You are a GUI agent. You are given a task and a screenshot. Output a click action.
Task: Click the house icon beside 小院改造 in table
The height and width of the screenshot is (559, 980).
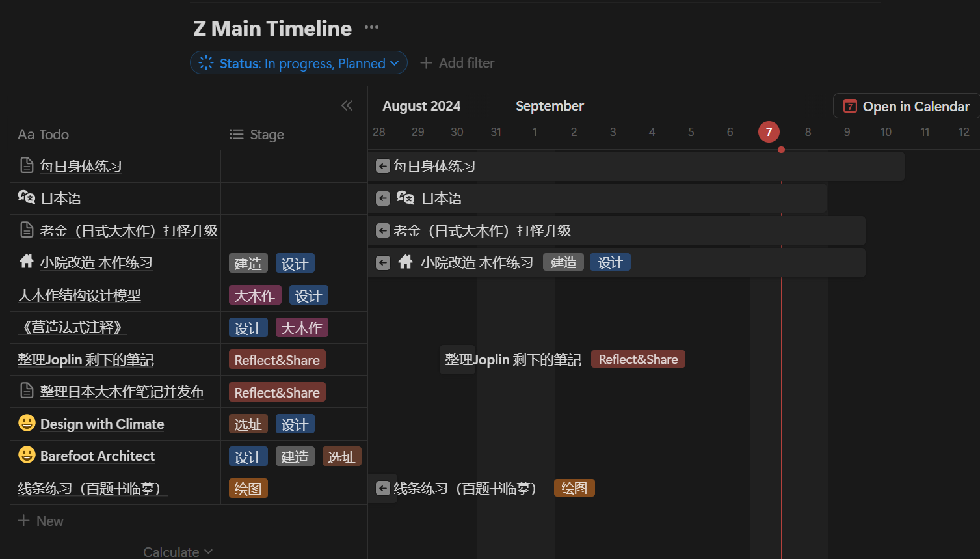pos(27,262)
